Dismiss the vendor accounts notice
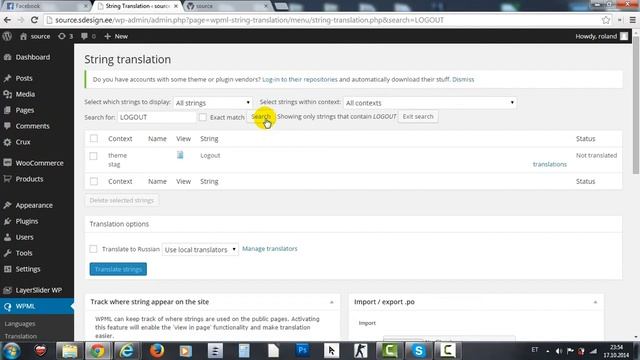640x360 pixels. (463, 79)
